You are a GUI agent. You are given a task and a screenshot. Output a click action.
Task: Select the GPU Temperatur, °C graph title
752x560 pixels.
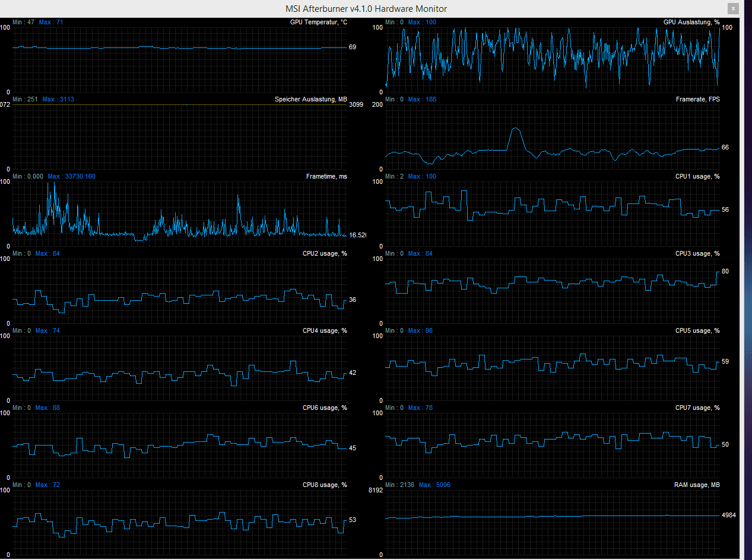point(319,22)
